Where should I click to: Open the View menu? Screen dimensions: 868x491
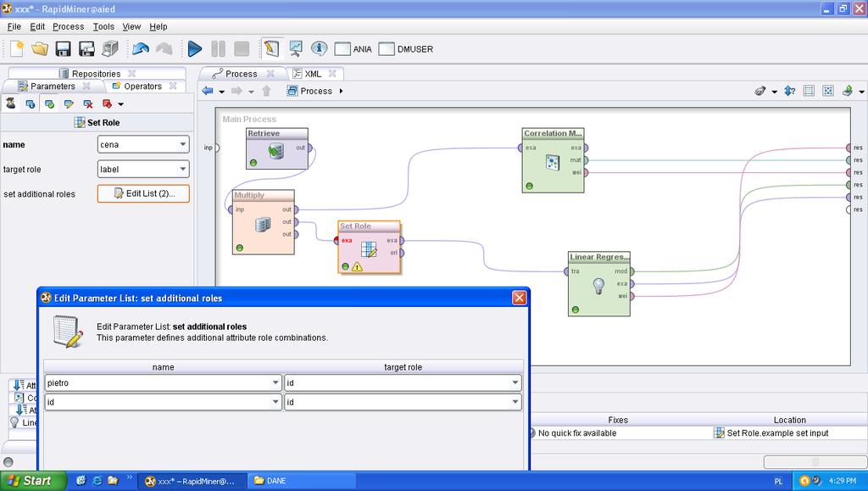pos(131,26)
